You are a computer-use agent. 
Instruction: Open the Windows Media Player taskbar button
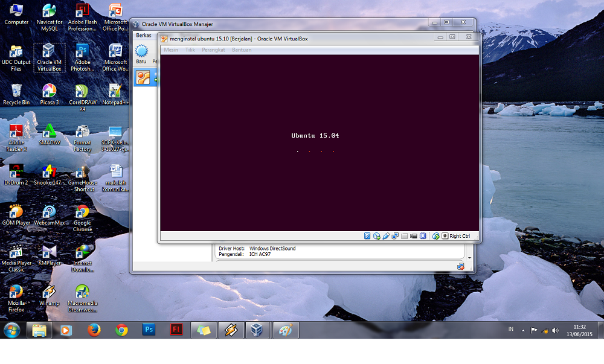point(66,330)
